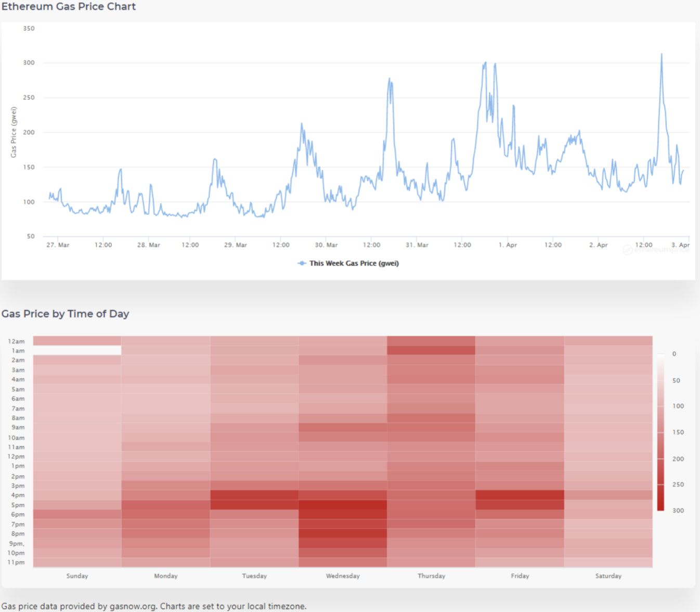Select the Tuesday 4pm heatmap cell
Viewport: 700px width, 612px height.
pos(254,495)
